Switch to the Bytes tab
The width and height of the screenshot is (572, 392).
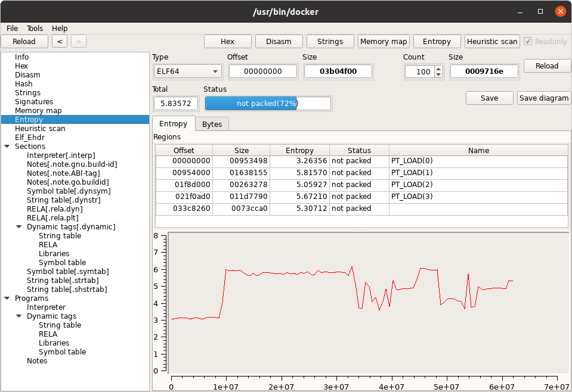(x=212, y=124)
